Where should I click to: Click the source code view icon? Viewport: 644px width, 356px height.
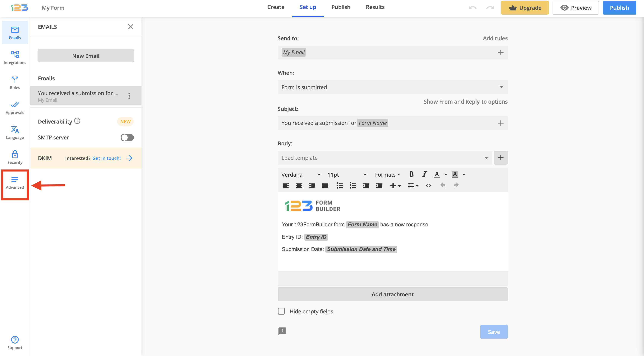pos(428,185)
